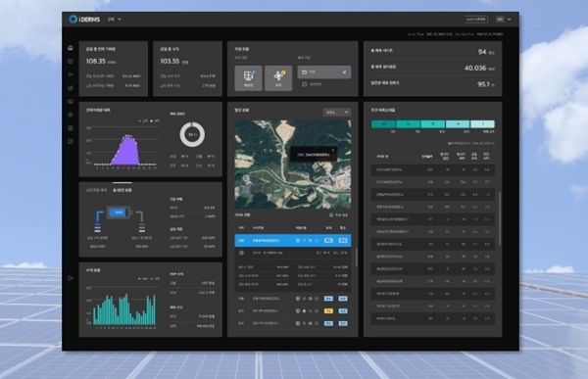
Task: Toggle the checked ESS option box
Action: pos(344,71)
